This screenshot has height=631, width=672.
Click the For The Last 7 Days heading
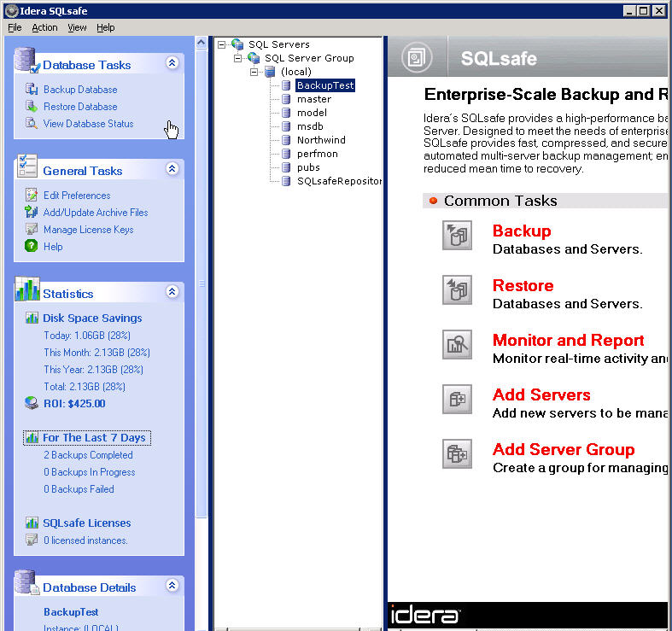pyautogui.click(x=94, y=438)
